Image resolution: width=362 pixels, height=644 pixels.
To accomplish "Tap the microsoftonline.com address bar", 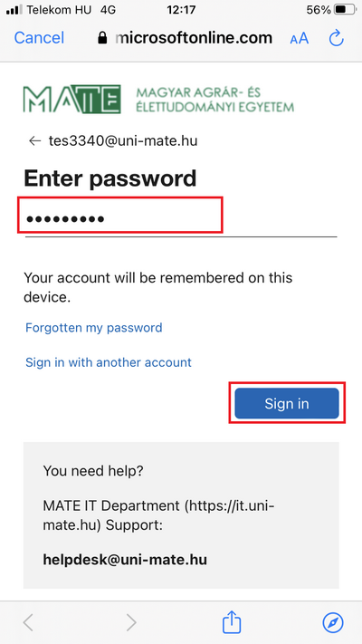I will coord(185,38).
